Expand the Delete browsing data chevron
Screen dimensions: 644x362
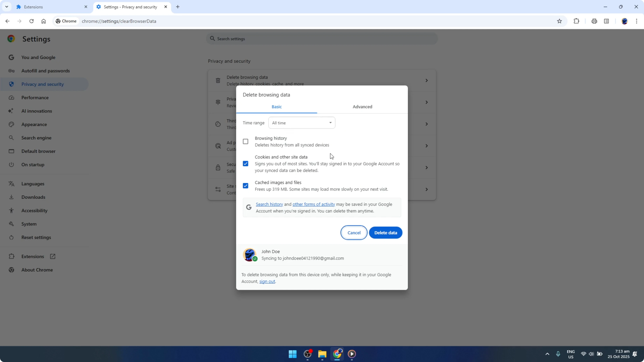[x=426, y=80]
